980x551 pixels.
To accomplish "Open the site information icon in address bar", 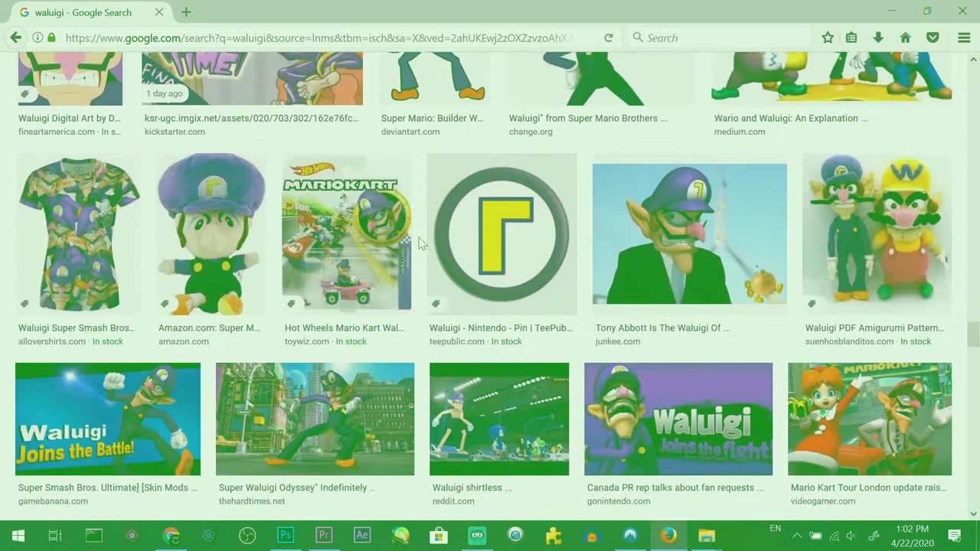I will click(37, 37).
